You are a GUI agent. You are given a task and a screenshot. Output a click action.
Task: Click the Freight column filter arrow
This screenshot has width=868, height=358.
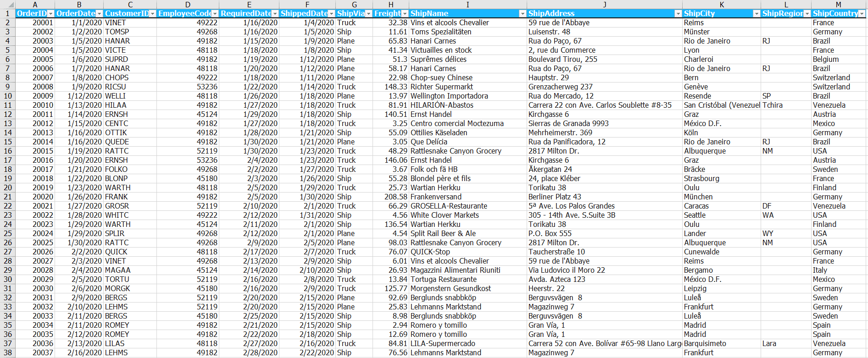[405, 14]
